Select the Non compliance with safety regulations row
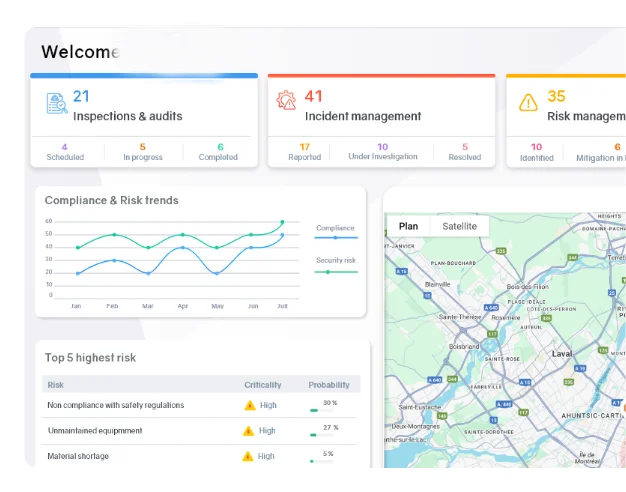Screen dimensions: 626x492 pyautogui.click(x=199, y=405)
